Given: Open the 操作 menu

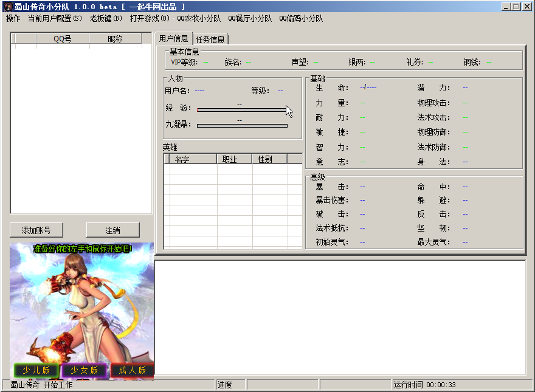Looking at the screenshot, I should pyautogui.click(x=13, y=18).
